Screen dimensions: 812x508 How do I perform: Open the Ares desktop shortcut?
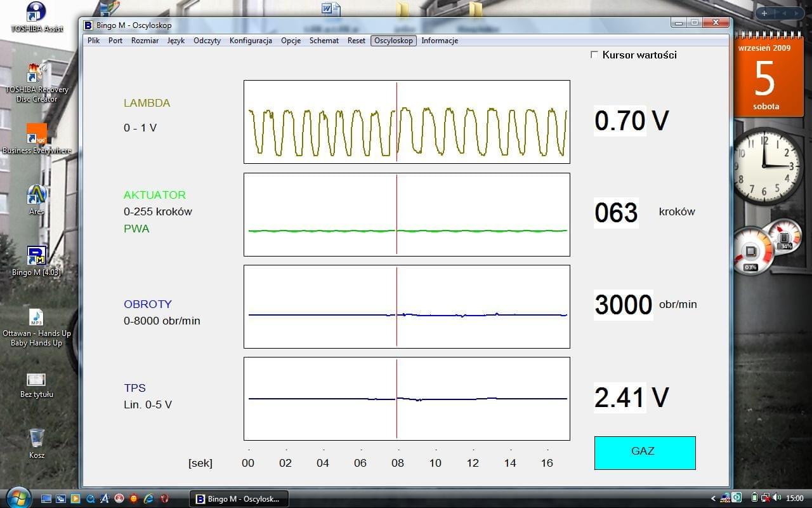[x=37, y=199]
